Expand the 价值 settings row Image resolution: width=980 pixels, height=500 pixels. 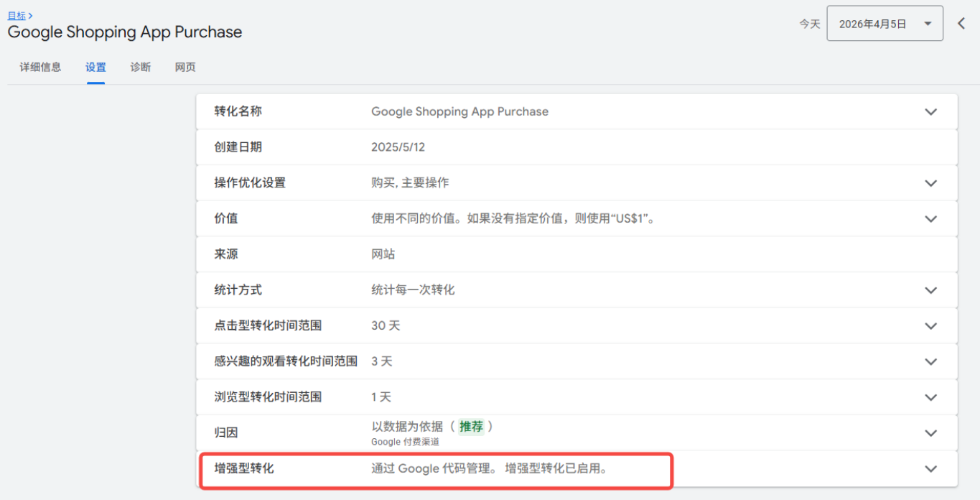pos(930,218)
